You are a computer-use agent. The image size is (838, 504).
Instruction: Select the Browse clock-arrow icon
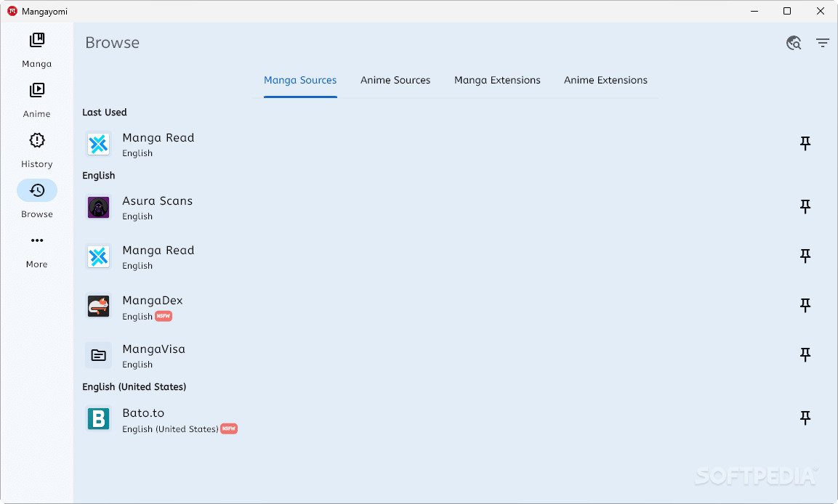(37, 190)
